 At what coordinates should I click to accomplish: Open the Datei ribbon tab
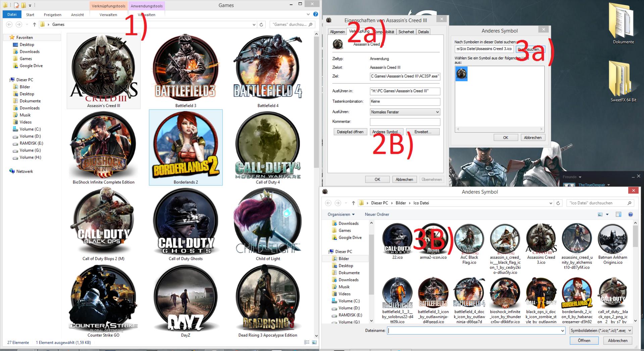pos(12,14)
